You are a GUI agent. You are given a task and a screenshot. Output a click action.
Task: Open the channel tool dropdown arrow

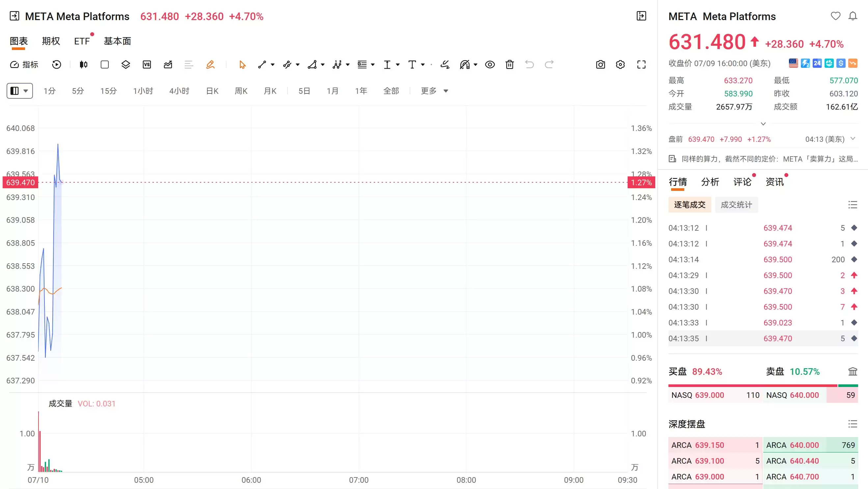(298, 64)
